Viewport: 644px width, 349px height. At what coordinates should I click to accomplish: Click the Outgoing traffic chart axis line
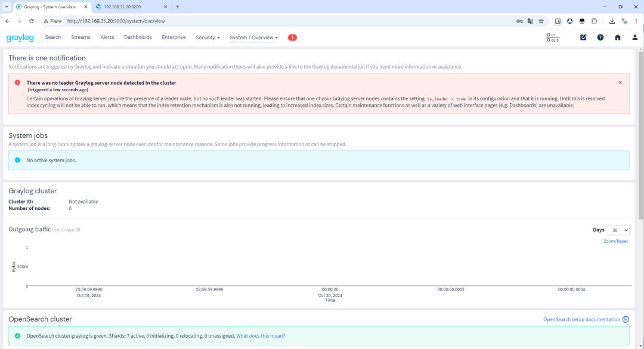pos(330,285)
